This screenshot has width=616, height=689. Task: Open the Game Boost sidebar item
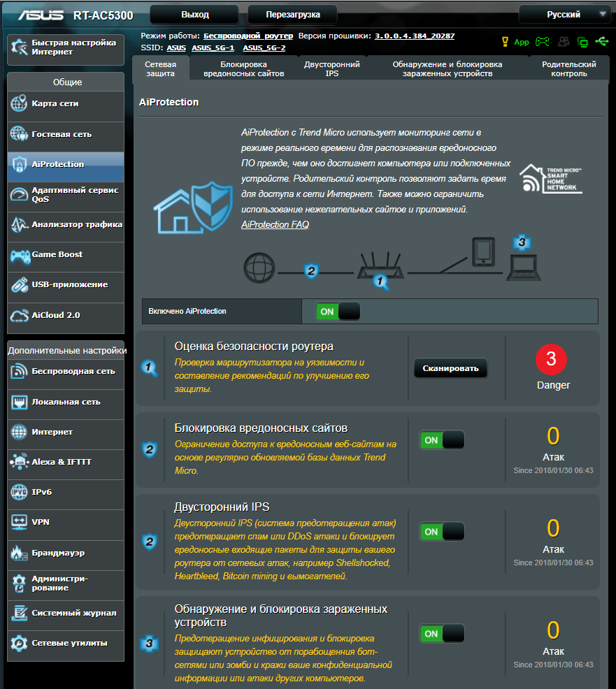click(66, 255)
